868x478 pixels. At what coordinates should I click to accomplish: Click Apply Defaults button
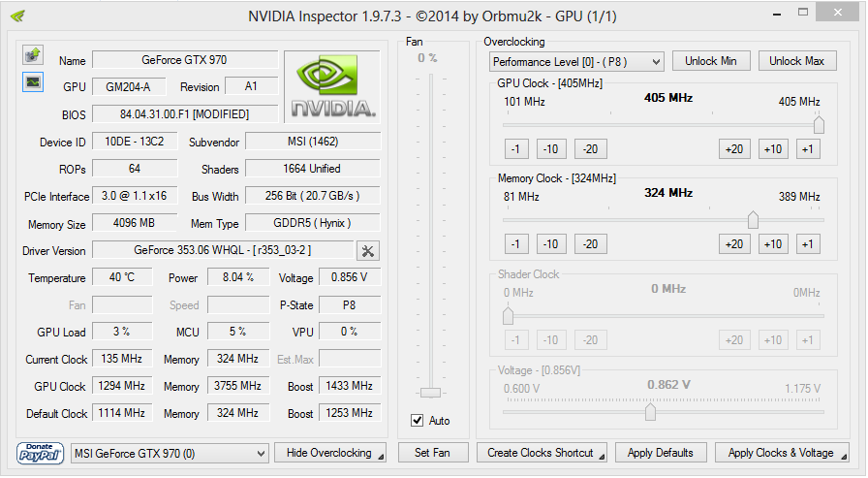tap(660, 453)
